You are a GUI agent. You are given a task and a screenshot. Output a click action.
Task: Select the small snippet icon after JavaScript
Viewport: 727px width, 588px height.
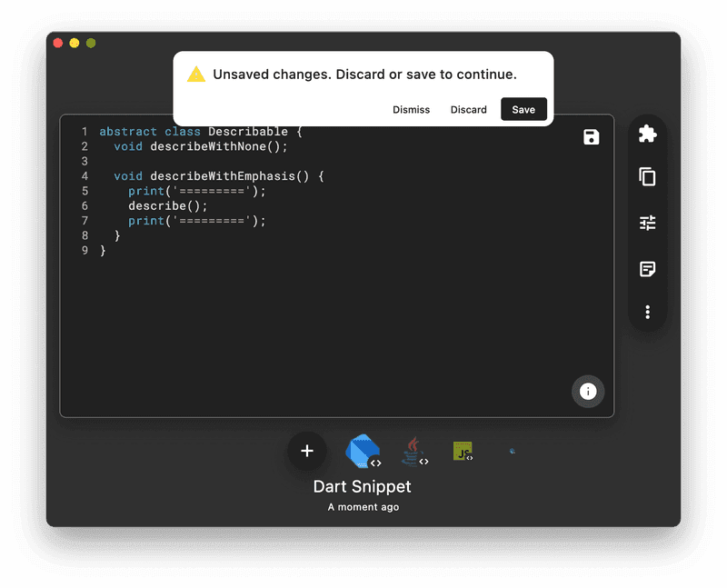(x=511, y=450)
